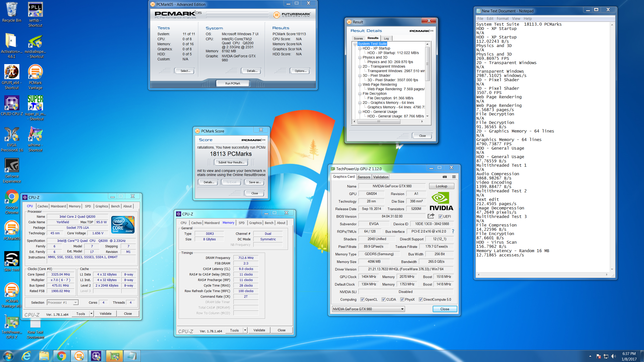Open the Windows Start button
Screen dimensions: 644x362
point(8,356)
